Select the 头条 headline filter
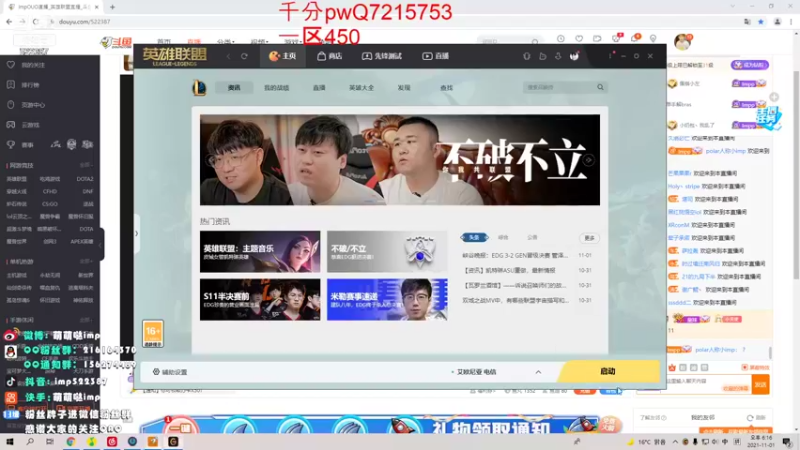The width and height of the screenshot is (800, 450). pos(474,237)
